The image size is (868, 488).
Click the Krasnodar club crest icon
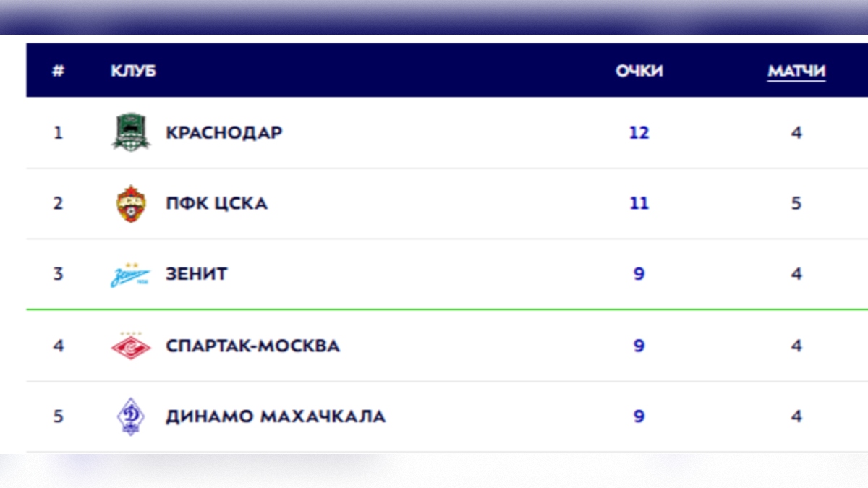click(131, 132)
